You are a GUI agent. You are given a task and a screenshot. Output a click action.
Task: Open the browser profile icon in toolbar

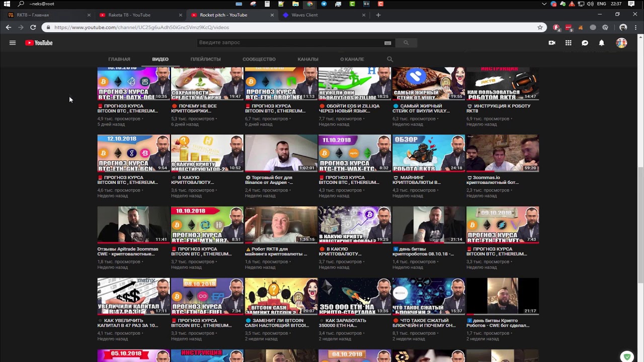(623, 27)
